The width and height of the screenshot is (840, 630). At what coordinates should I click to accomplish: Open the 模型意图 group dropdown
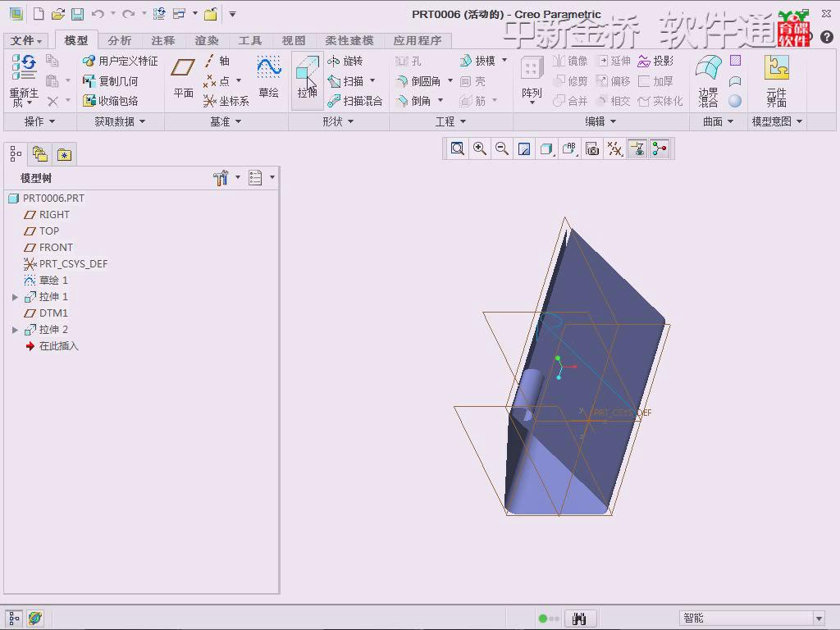(777, 121)
